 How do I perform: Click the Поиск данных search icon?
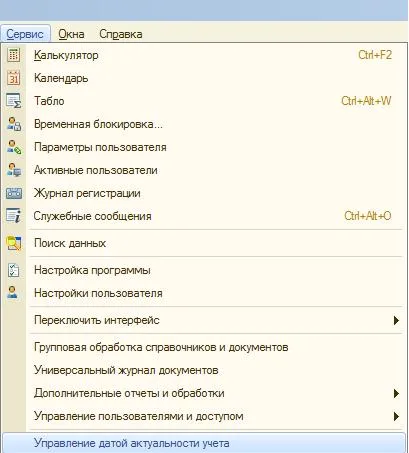point(14,243)
